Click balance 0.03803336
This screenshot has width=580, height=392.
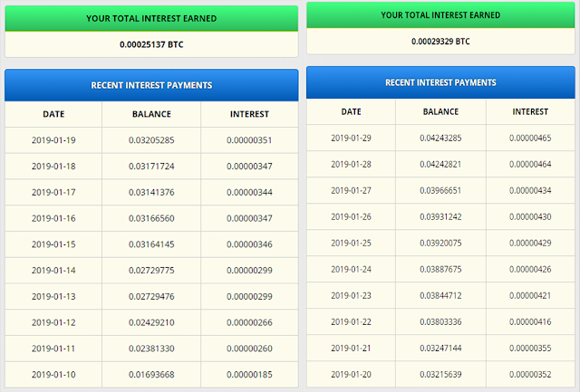[440, 321]
